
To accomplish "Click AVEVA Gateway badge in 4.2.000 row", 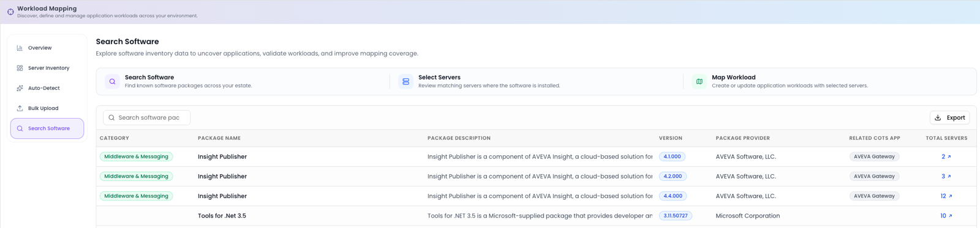I will [x=874, y=176].
